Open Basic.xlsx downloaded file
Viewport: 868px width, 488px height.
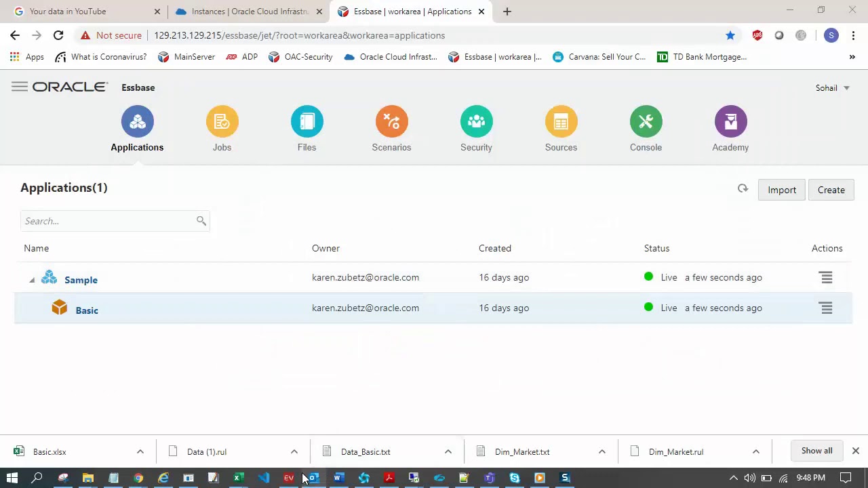pos(50,451)
